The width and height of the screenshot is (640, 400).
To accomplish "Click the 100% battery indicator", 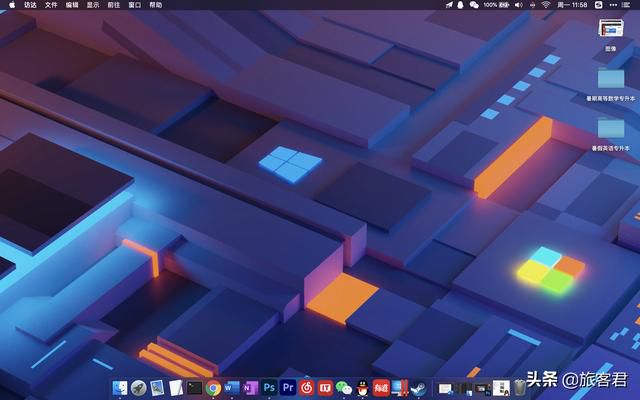I will click(x=496, y=5).
